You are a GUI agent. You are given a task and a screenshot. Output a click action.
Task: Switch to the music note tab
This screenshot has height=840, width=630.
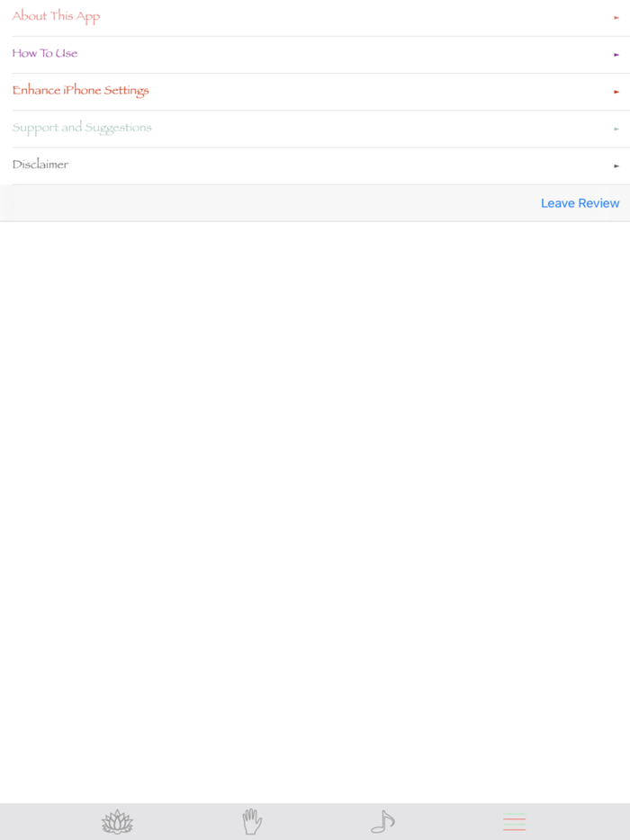point(382,822)
